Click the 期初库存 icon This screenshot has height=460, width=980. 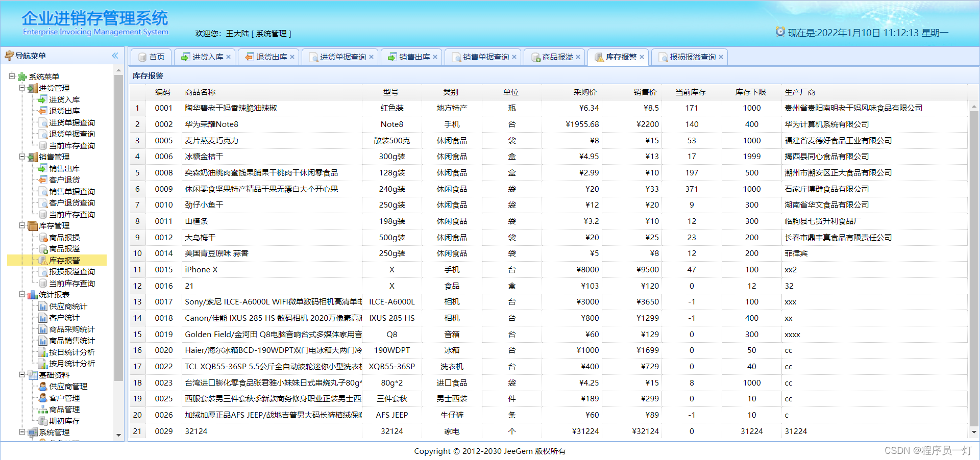43,421
